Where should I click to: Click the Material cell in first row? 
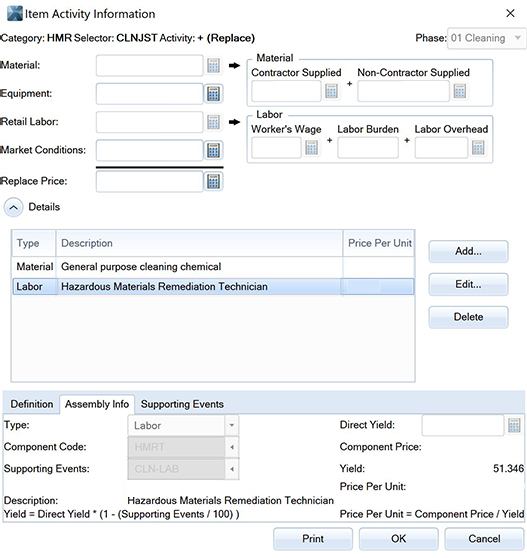click(x=34, y=267)
